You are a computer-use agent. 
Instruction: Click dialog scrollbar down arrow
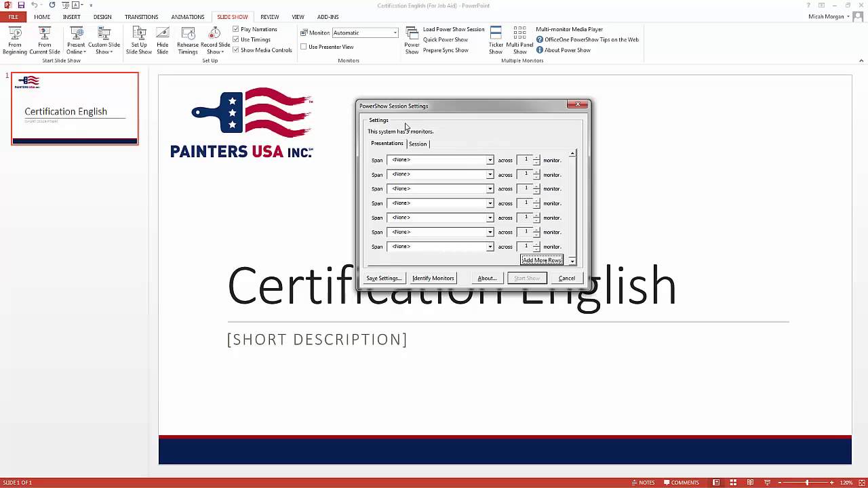[572, 261]
